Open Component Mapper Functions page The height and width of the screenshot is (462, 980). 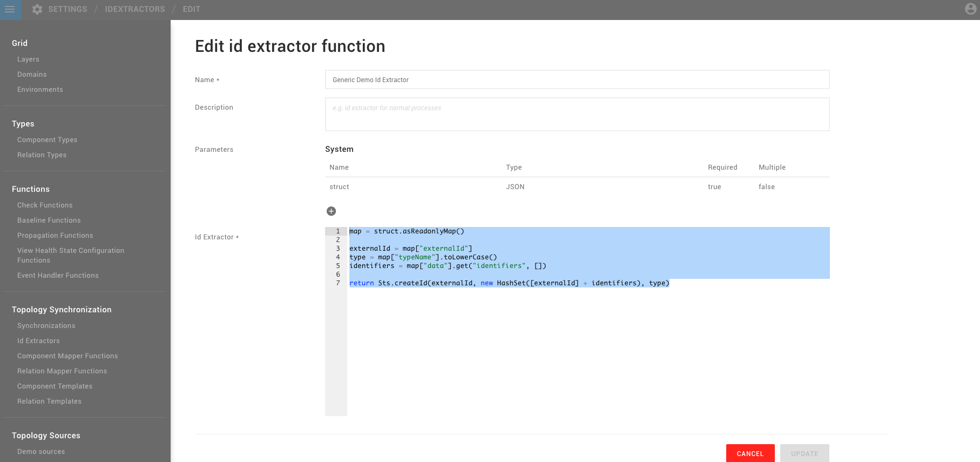[x=67, y=356]
